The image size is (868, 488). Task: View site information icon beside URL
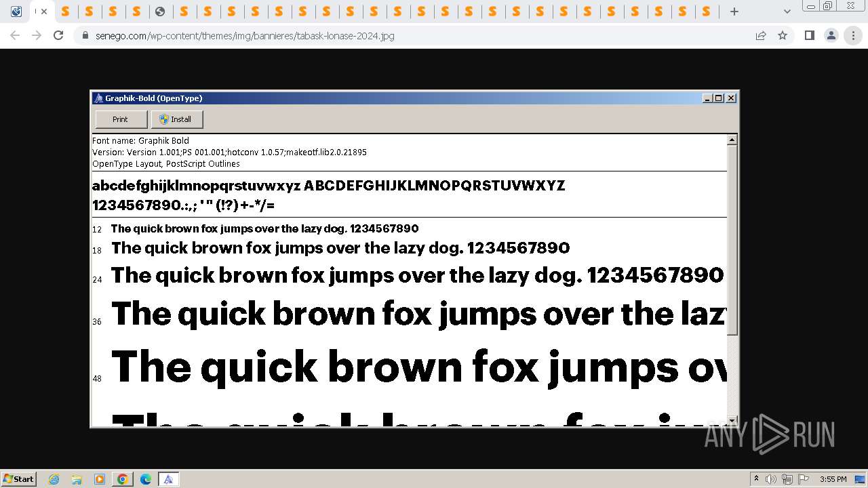click(x=85, y=36)
